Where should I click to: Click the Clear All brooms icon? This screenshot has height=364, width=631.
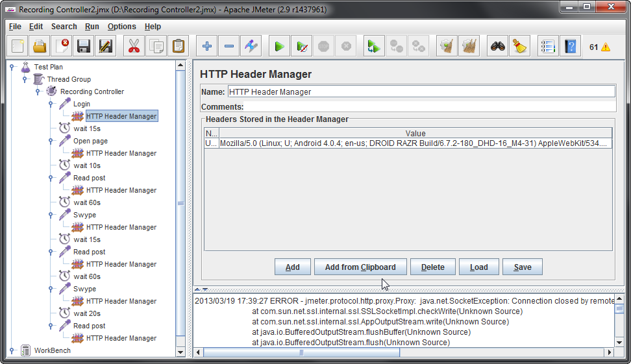point(469,46)
